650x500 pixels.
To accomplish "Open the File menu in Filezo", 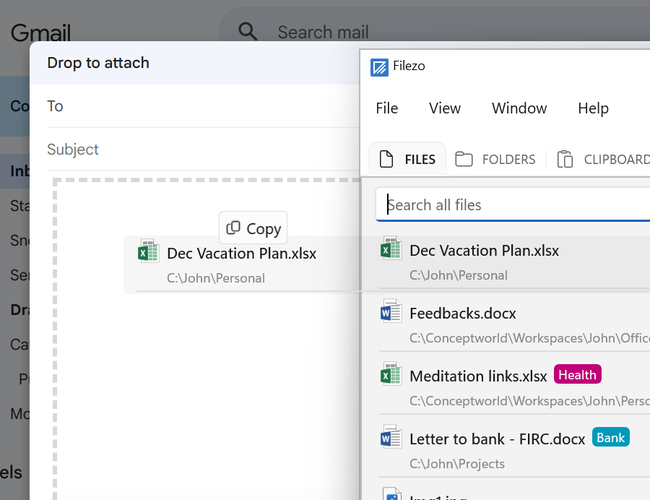I will coord(387,108).
